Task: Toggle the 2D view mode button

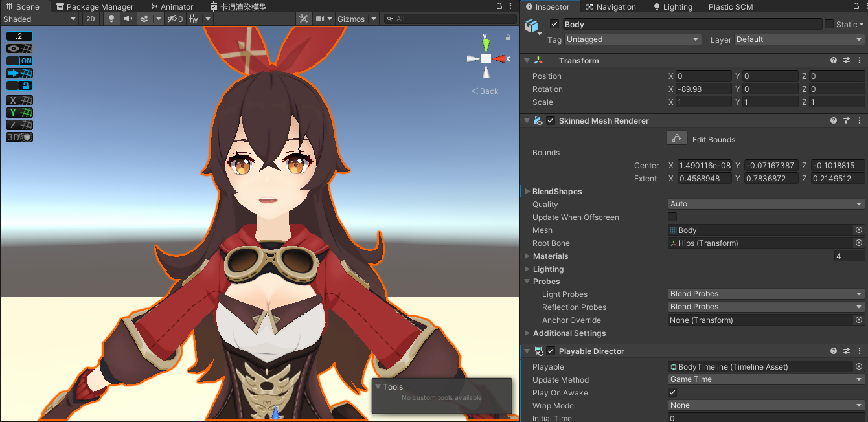Action: pyautogui.click(x=91, y=19)
